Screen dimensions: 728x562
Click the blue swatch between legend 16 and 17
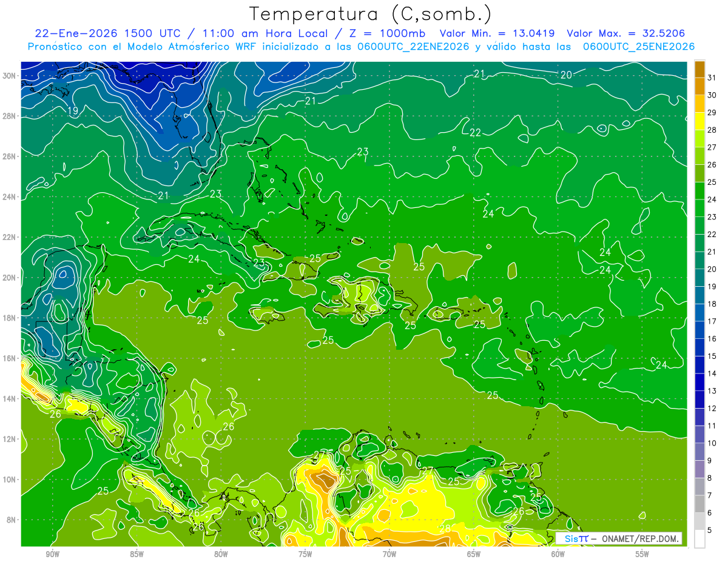(x=699, y=330)
